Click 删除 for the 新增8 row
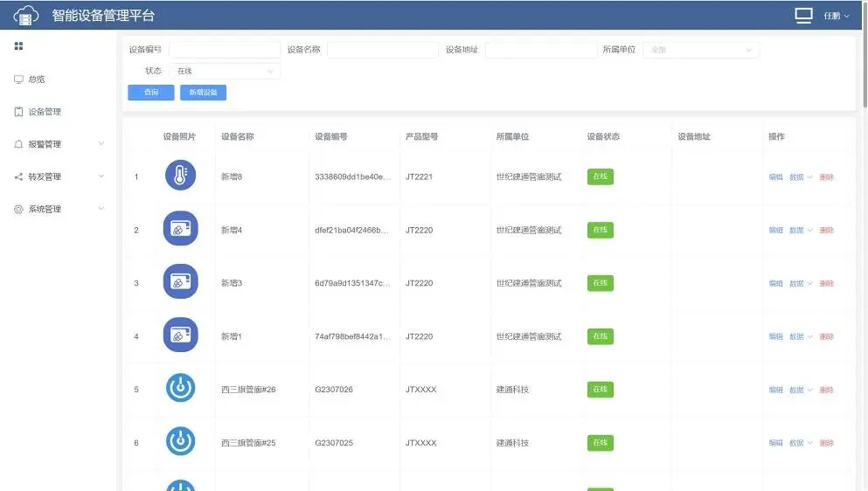868x491 pixels. tap(827, 177)
